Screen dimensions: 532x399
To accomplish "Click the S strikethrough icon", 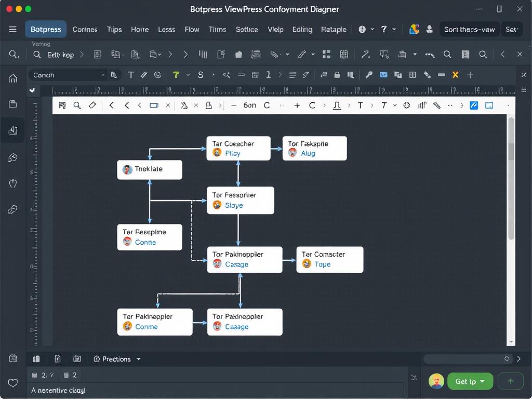I will point(201,75).
